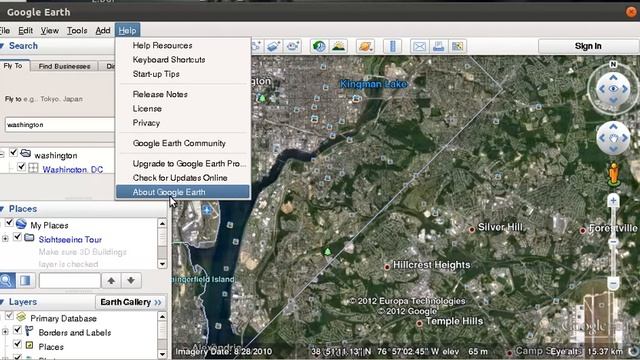Click the Primary Database layers icon

point(21,317)
